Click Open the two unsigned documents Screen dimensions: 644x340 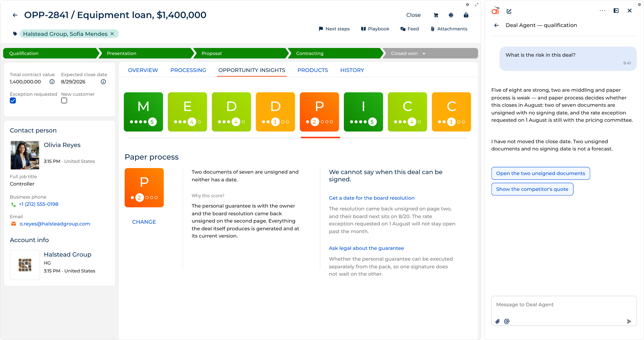click(x=541, y=173)
